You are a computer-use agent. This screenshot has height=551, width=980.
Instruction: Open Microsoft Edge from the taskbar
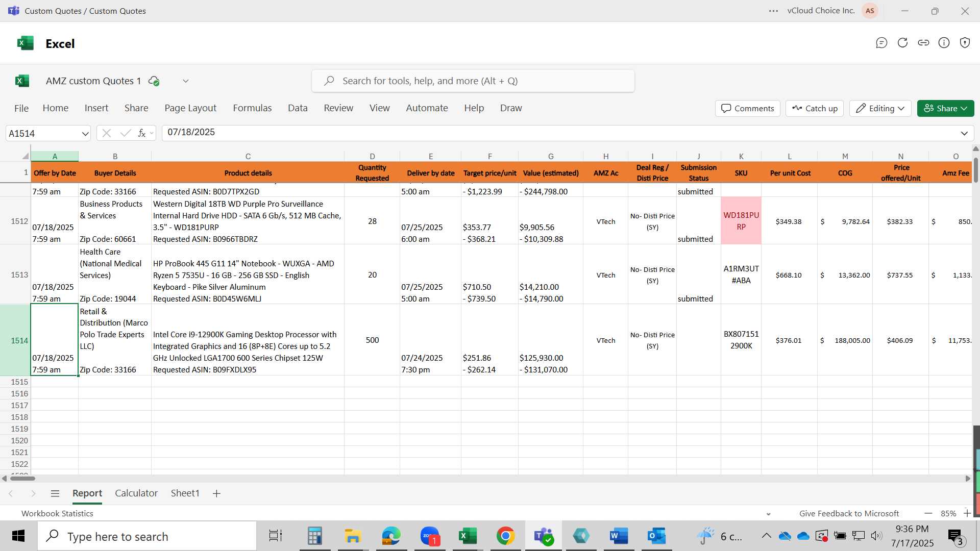tap(391, 536)
